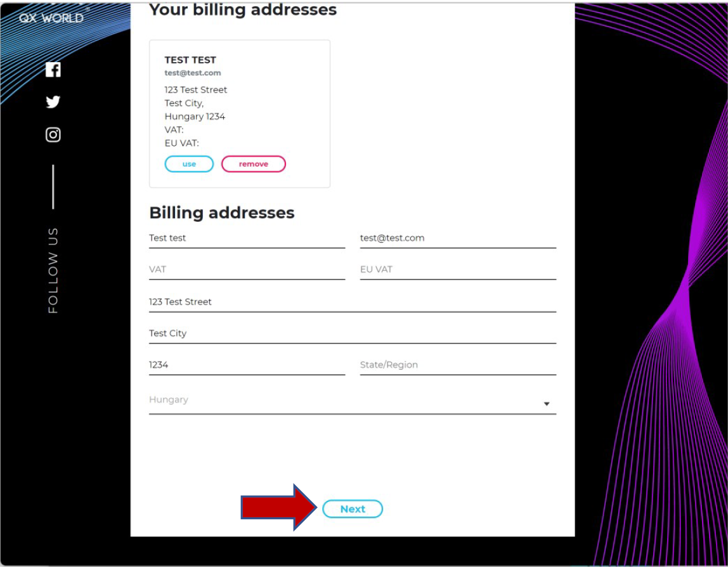728x568 pixels.
Task: Click the QX World logo
Action: coord(51,18)
